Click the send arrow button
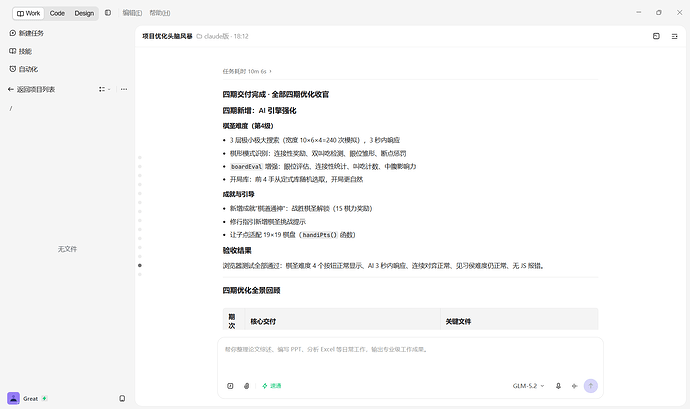This screenshot has height=409, width=690. click(591, 386)
